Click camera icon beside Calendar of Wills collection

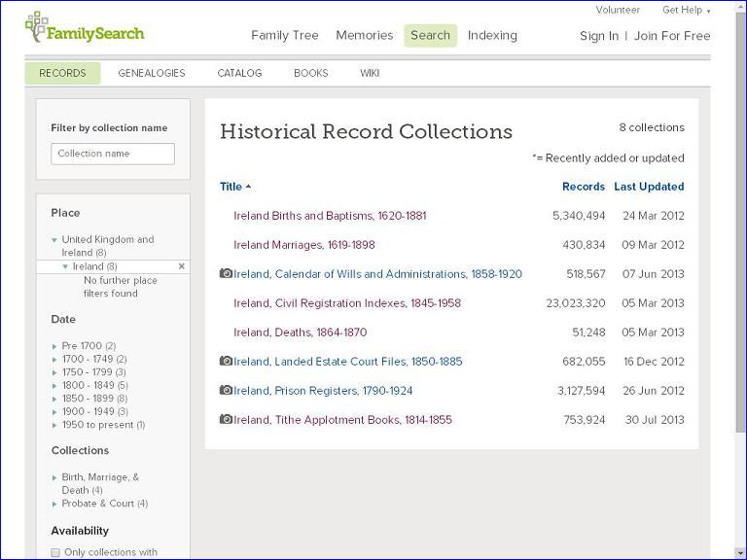coord(226,273)
